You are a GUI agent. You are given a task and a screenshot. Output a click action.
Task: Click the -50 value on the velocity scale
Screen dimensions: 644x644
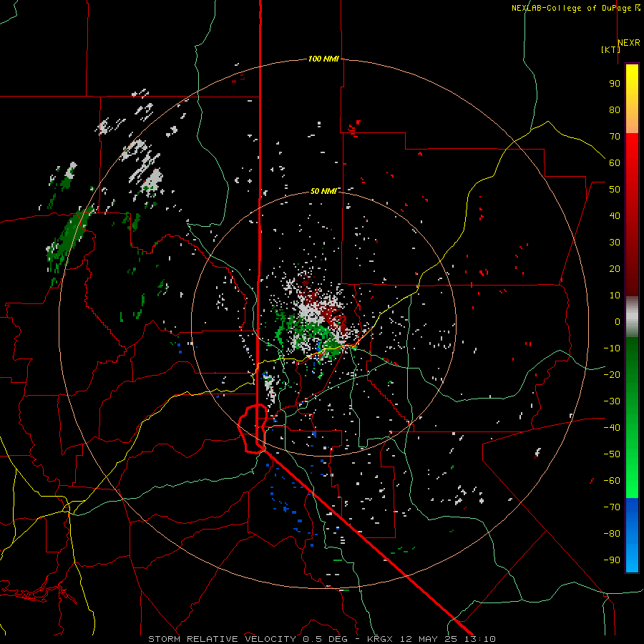click(612, 454)
